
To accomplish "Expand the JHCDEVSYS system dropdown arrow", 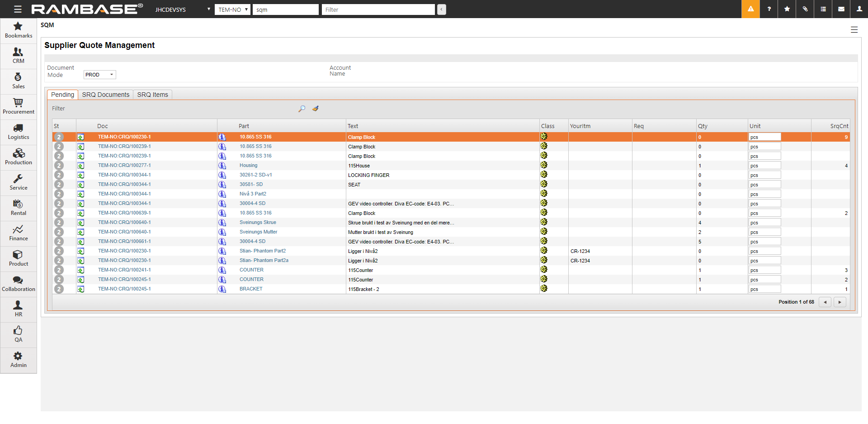I will point(208,9).
